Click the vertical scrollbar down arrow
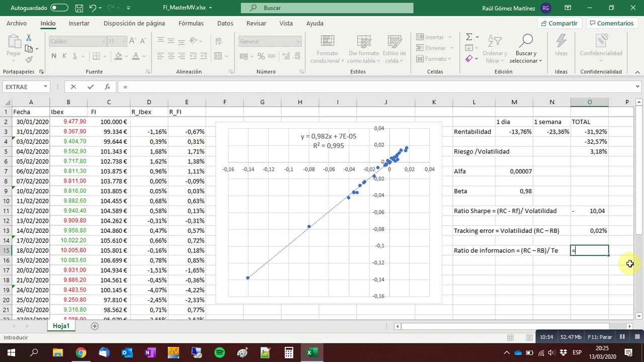 tap(639, 316)
